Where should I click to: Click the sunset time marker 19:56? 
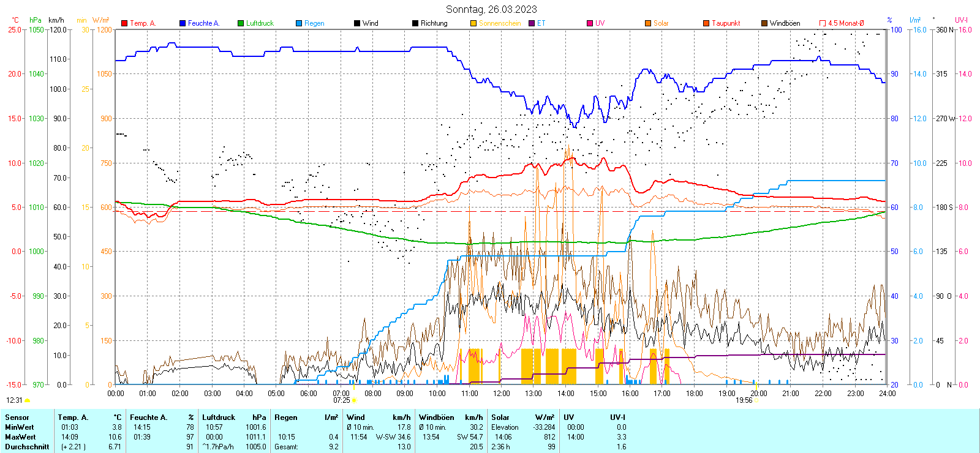[x=744, y=400]
